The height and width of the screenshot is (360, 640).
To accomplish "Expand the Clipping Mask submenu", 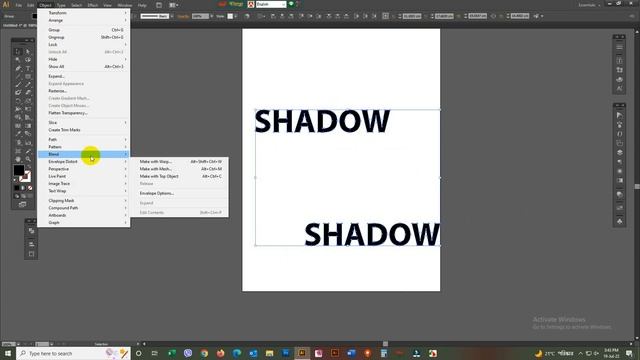I will point(84,201).
